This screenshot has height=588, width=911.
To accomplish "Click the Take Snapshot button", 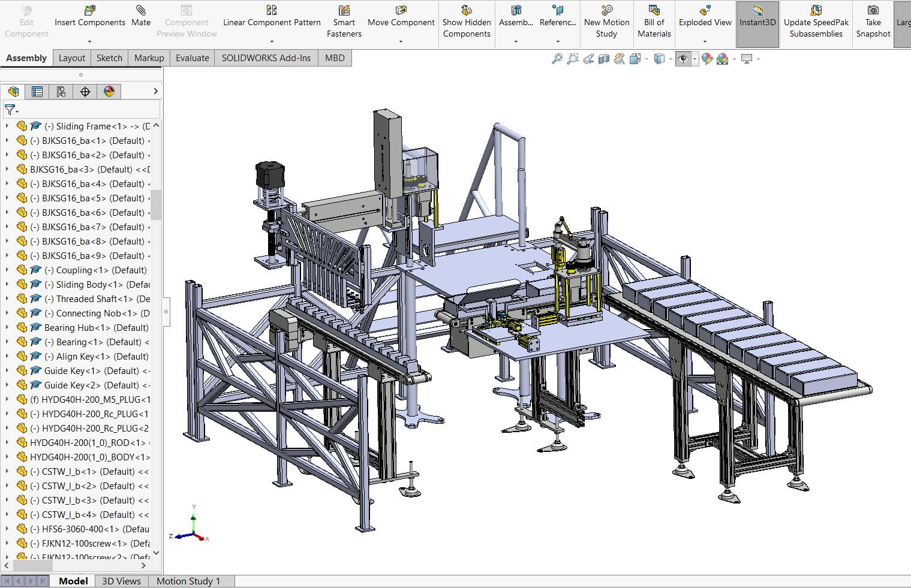I will 873,23.
